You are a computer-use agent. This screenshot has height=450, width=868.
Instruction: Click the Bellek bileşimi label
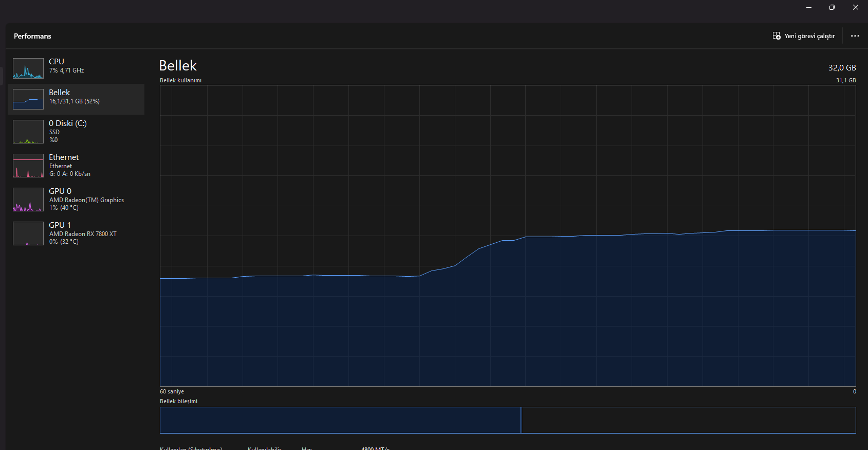pos(178,401)
